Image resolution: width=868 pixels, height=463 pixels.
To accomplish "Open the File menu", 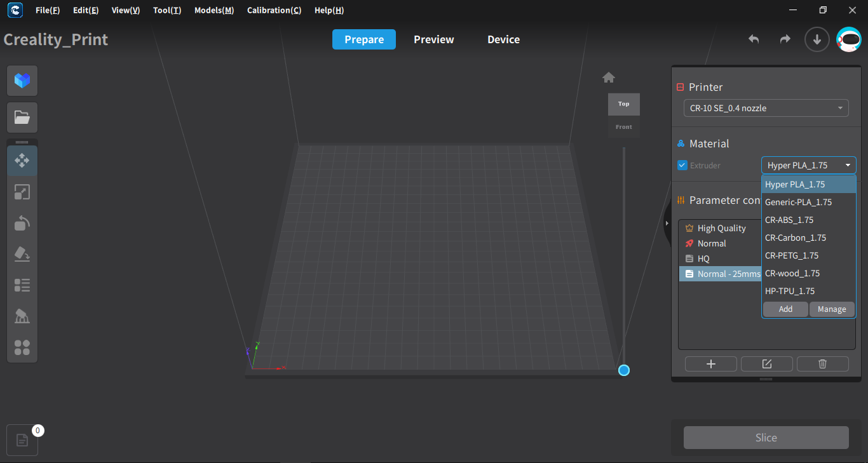I will (48, 10).
